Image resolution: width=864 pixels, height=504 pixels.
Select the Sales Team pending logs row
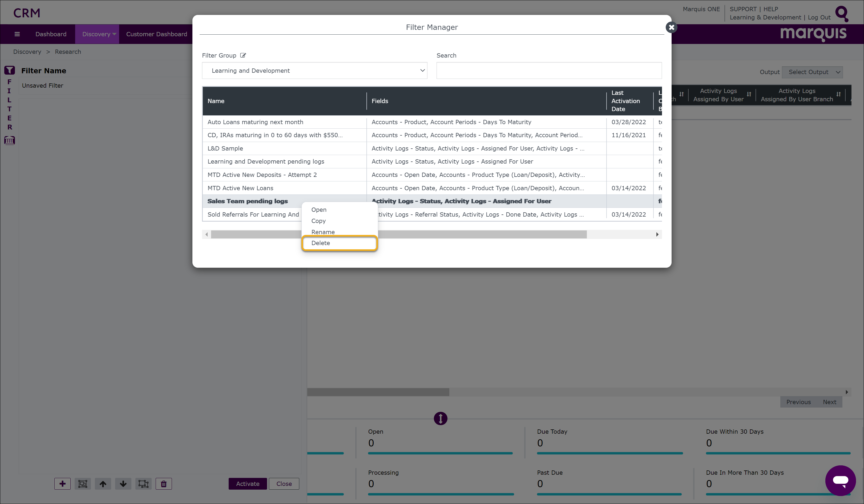click(x=432, y=201)
